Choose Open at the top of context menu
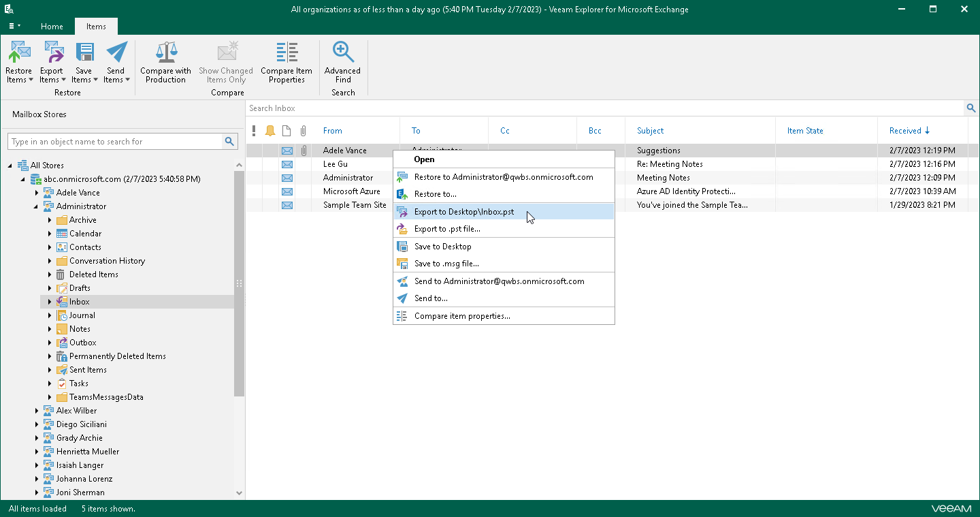Screen dimensions: 980x517 424,158
